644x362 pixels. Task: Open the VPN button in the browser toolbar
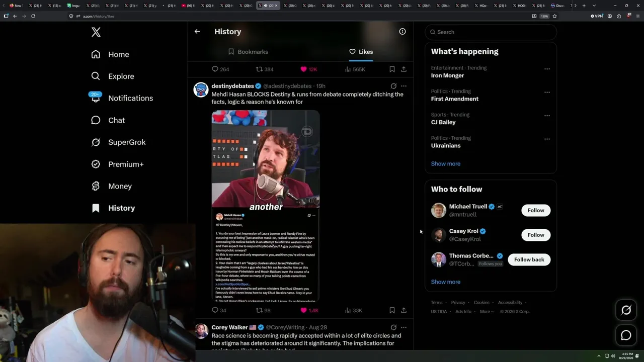[597, 16]
